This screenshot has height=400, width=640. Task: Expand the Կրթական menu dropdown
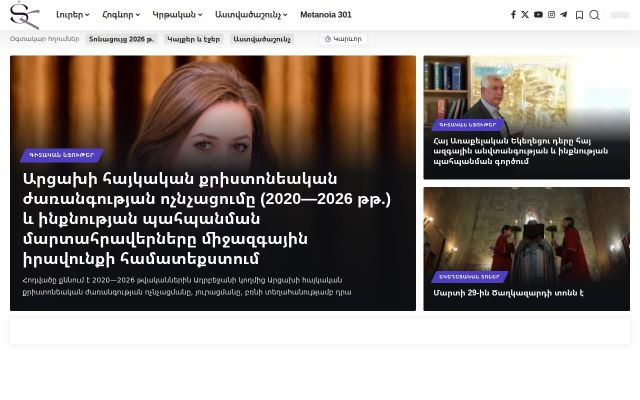178,15
